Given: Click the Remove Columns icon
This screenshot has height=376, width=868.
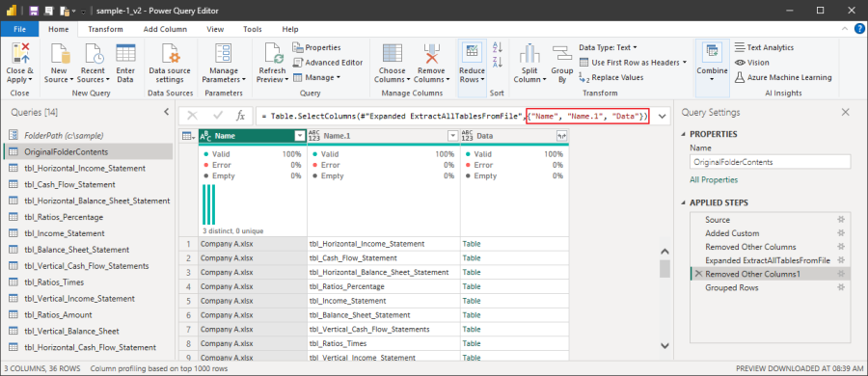Looking at the screenshot, I should click(431, 54).
